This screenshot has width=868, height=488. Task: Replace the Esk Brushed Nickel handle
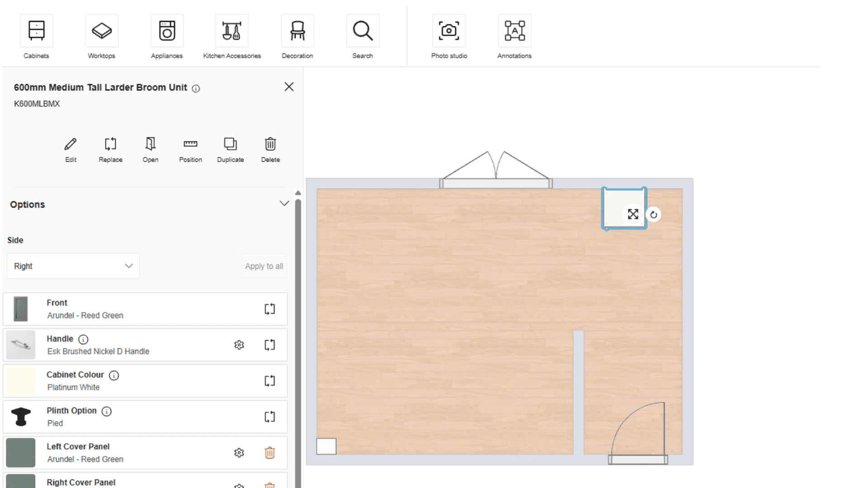[x=270, y=345]
